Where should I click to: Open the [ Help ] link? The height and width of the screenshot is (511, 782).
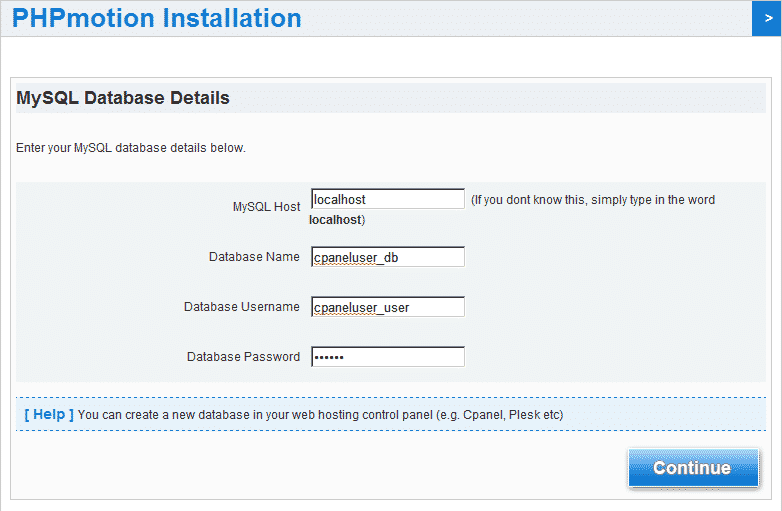click(x=48, y=414)
